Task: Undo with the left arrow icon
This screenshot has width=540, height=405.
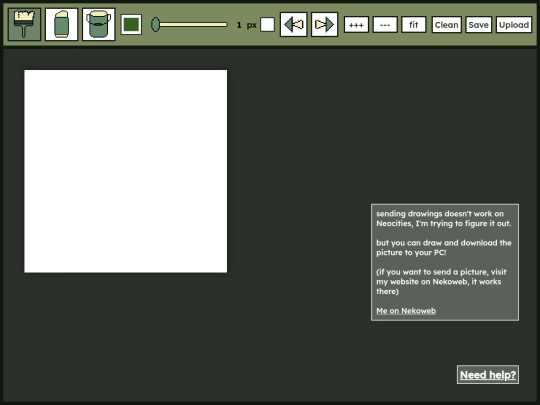Action: [x=294, y=24]
